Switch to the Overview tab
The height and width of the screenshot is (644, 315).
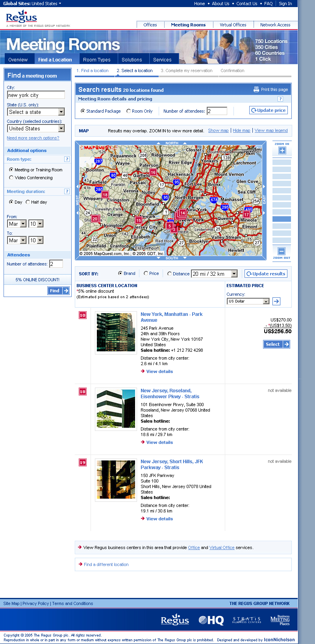(18, 59)
